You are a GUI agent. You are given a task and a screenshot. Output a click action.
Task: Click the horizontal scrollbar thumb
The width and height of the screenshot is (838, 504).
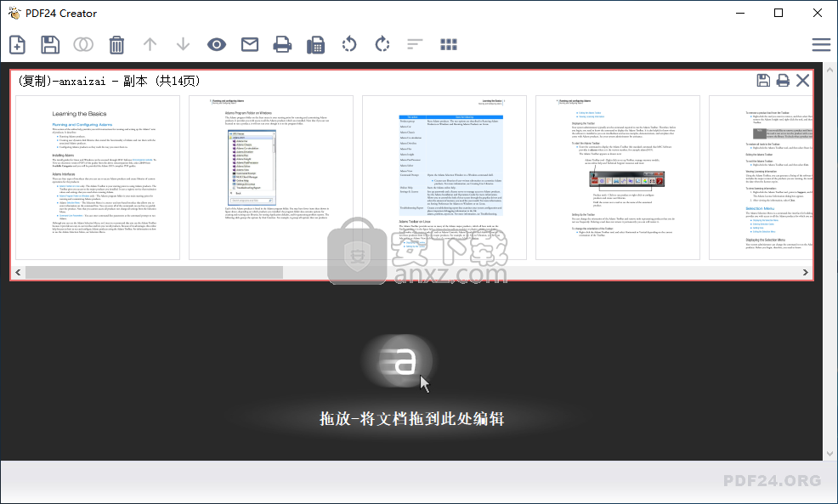(x=155, y=273)
